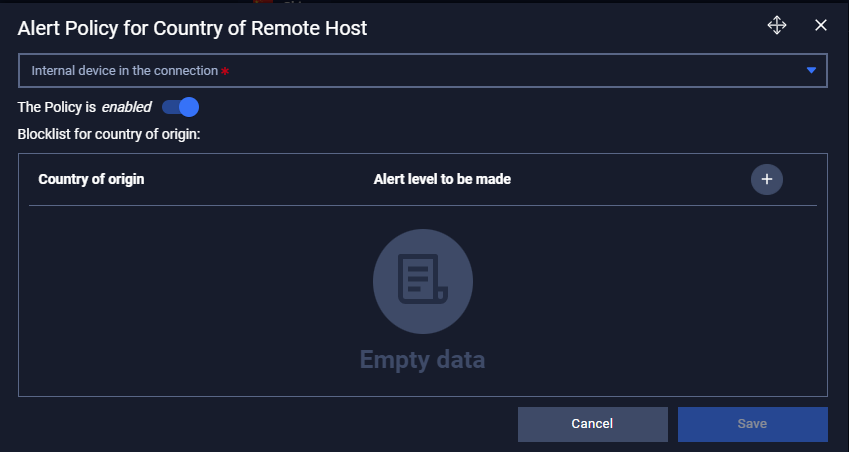Click the The Policy is label text
849x452 pixels.
click(57, 107)
